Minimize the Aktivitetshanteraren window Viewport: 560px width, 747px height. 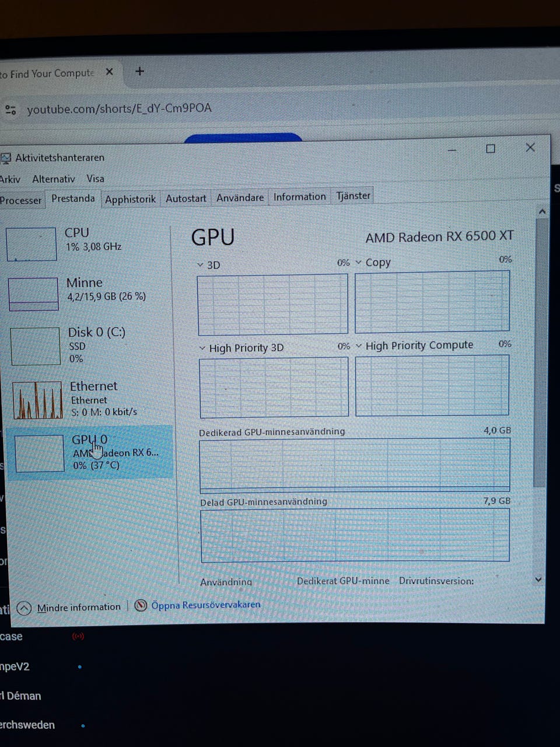click(452, 150)
